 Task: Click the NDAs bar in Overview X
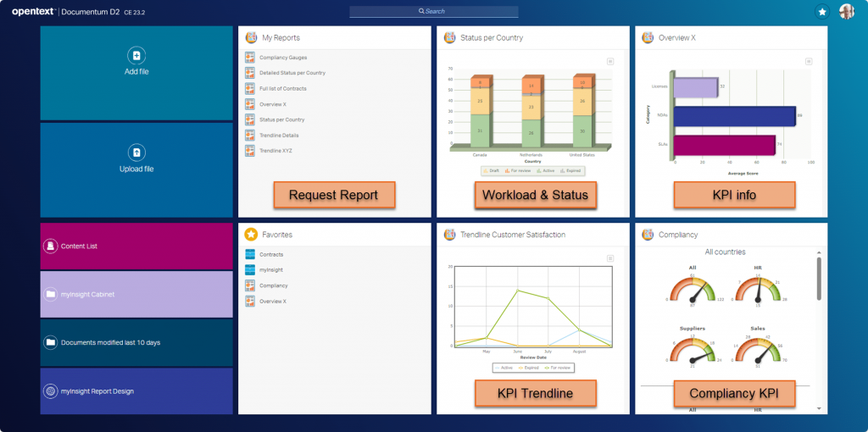tap(735, 115)
